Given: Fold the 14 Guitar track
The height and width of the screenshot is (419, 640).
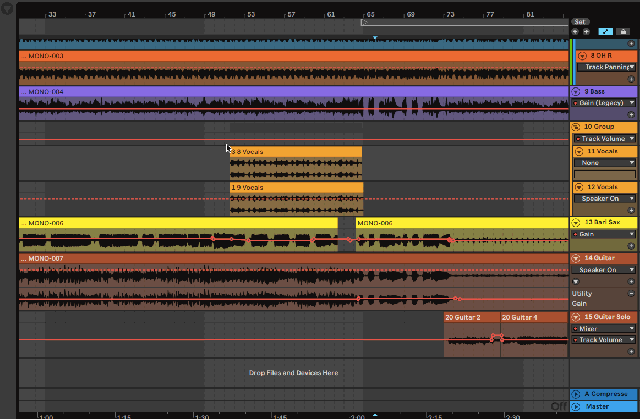Looking at the screenshot, I should coord(577,258).
